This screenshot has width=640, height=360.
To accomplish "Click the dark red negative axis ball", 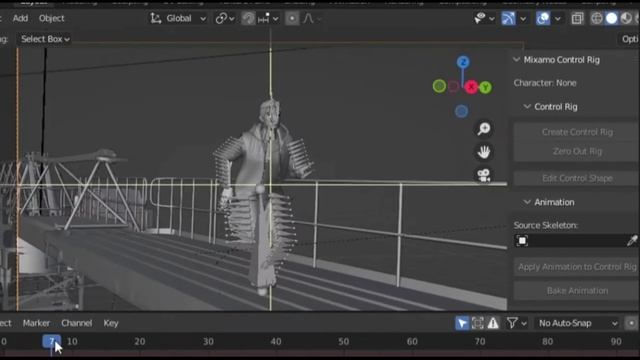I will pos(453,86).
